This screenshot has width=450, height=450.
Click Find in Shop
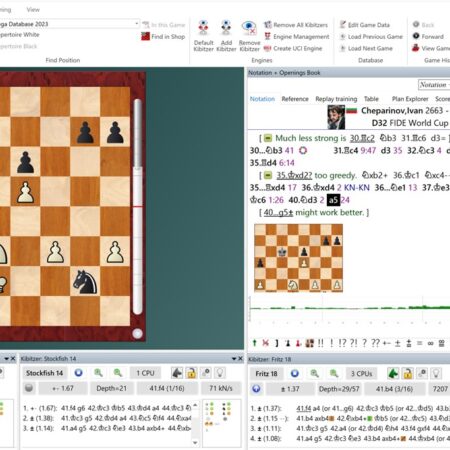[x=163, y=37]
